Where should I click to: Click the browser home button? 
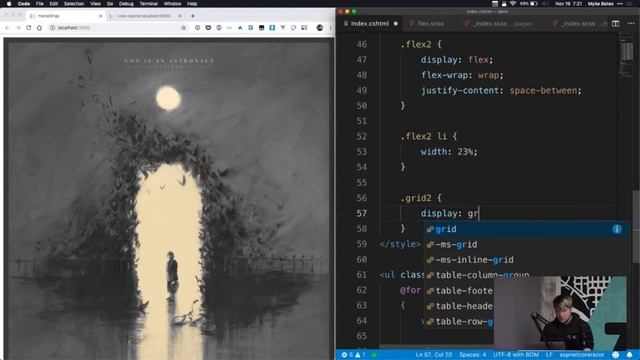(x=40, y=28)
